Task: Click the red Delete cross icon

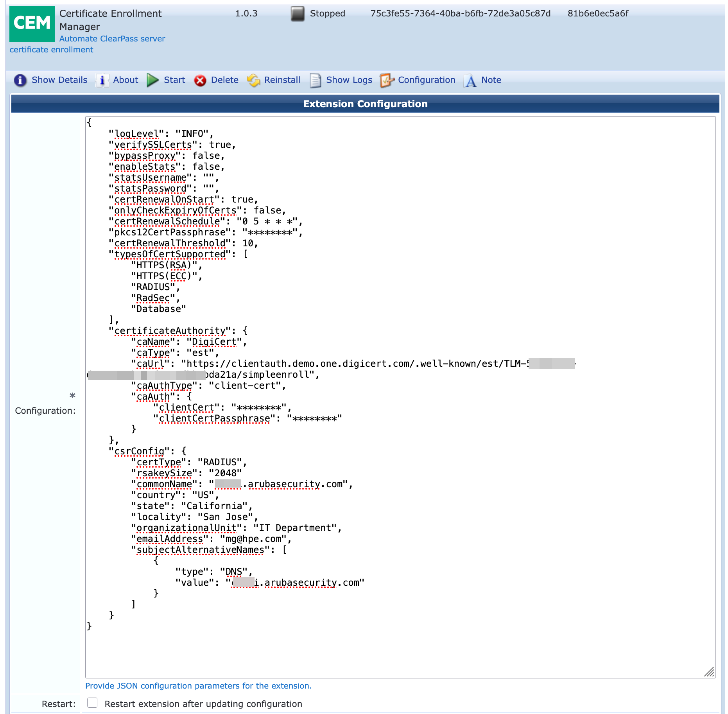Action: click(200, 81)
